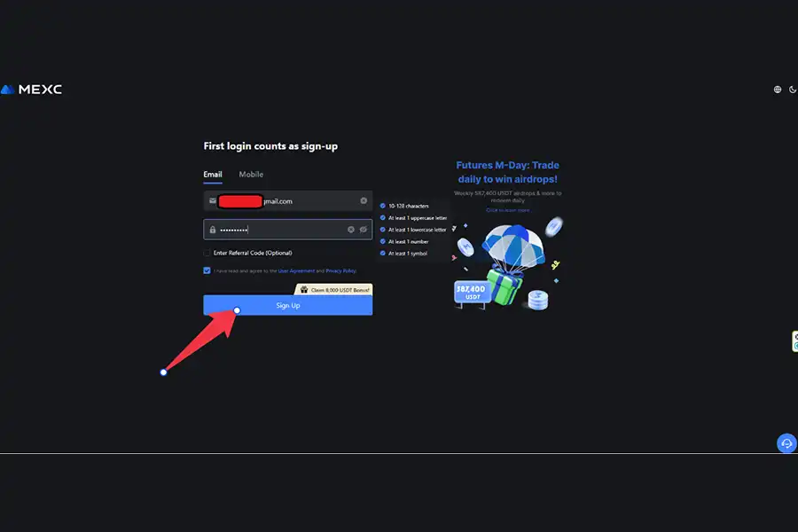This screenshot has width=798, height=532.
Task: Click the 'Enter Referral Code (Optional)' label
Action: [253, 253]
